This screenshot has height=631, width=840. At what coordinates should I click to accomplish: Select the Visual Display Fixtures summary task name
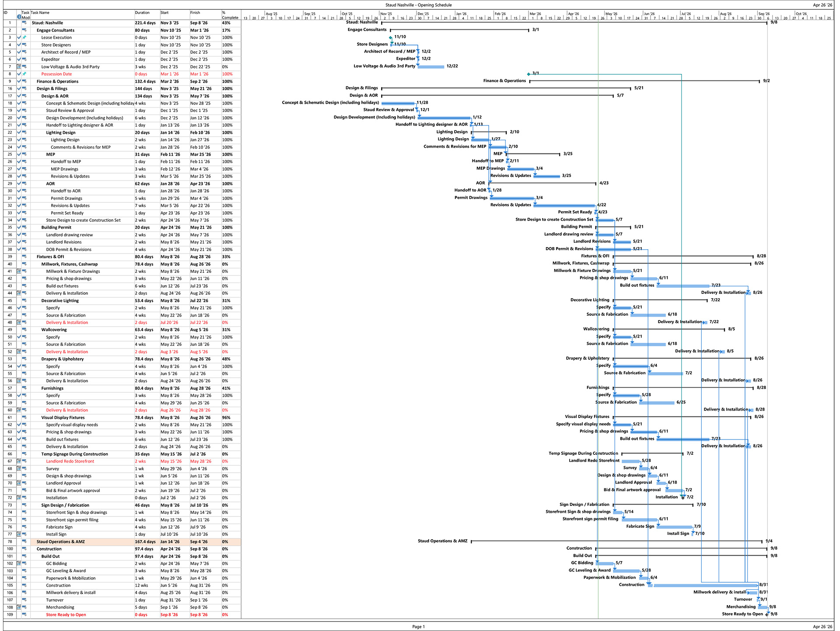pos(63,417)
